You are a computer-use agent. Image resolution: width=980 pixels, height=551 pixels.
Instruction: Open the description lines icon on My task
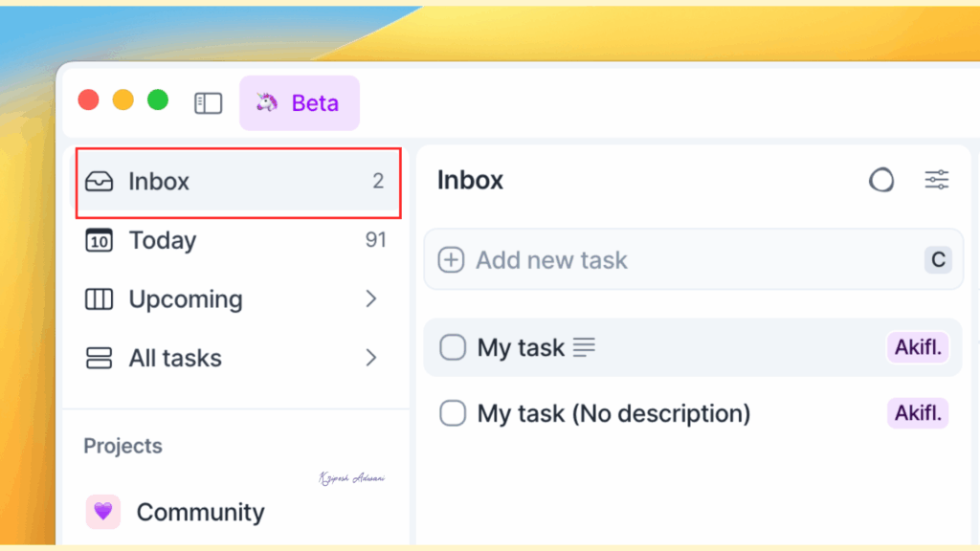coord(584,347)
